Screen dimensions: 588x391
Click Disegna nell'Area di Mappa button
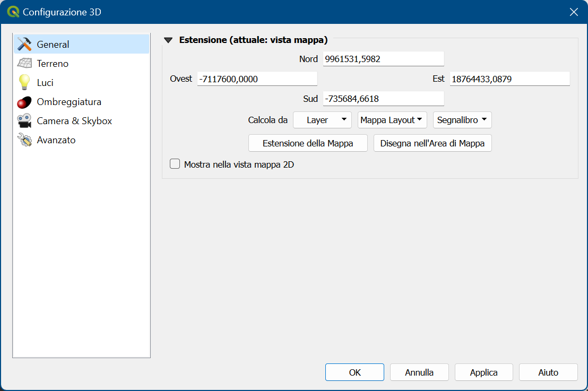coord(433,143)
